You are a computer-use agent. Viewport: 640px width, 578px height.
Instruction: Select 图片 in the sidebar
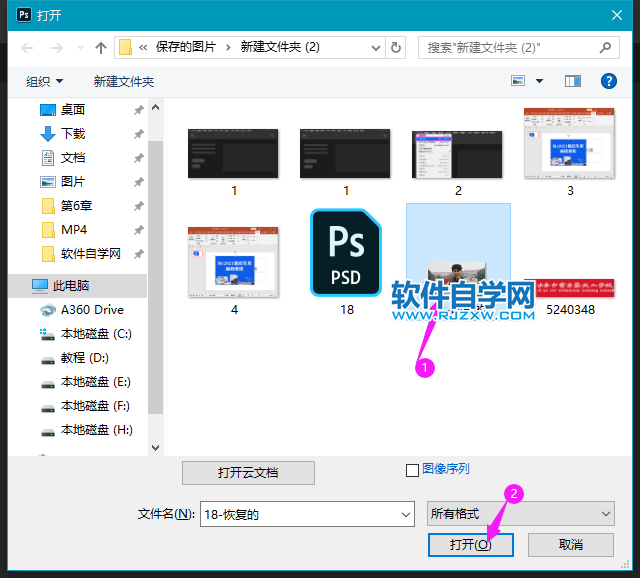coord(73,181)
